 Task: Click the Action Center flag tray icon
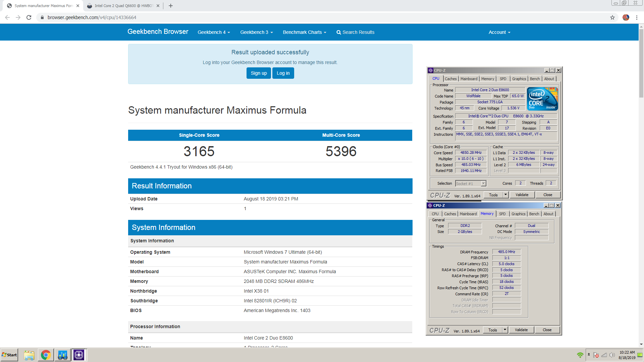coord(596,355)
